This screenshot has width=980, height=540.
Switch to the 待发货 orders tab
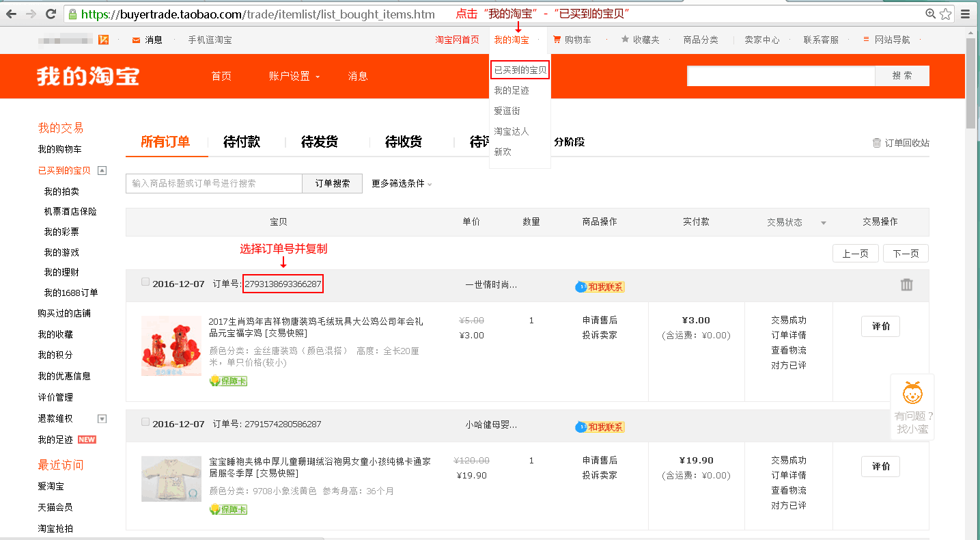320,141
